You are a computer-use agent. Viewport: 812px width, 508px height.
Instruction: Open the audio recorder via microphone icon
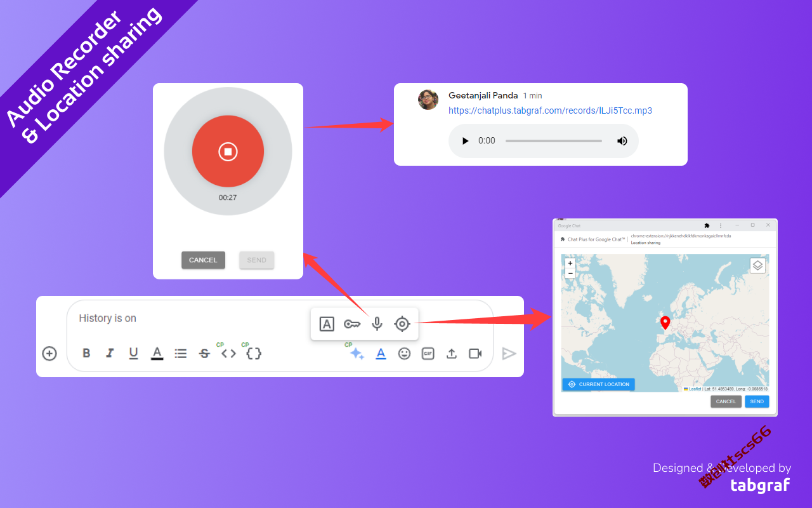click(377, 324)
